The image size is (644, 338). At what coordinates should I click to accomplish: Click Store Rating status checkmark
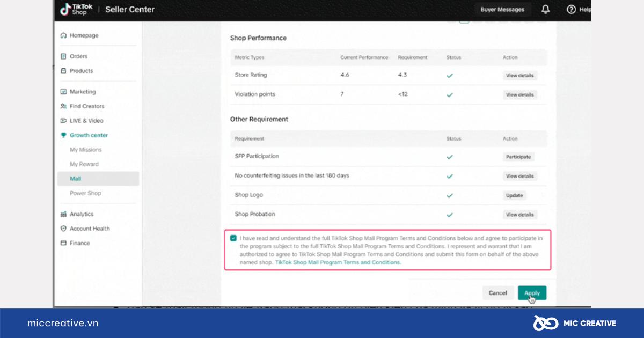450,76
